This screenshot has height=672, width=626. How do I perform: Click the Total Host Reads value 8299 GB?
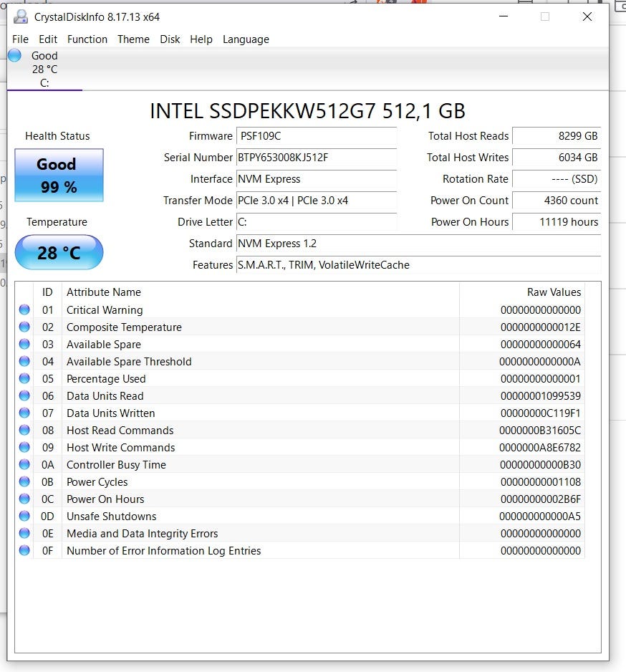(557, 136)
